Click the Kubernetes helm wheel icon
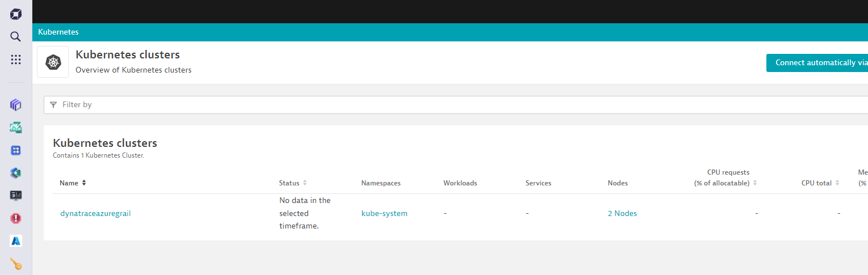The width and height of the screenshot is (868, 275). click(x=53, y=62)
